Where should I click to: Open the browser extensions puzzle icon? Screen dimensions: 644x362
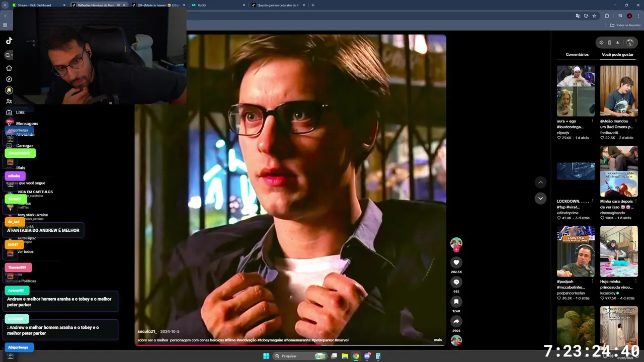[x=607, y=16]
